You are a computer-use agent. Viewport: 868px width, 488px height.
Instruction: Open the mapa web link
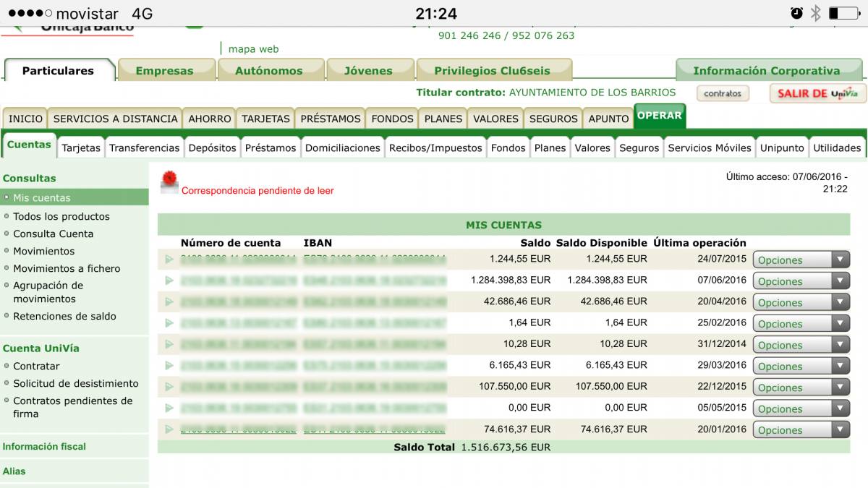(x=253, y=49)
